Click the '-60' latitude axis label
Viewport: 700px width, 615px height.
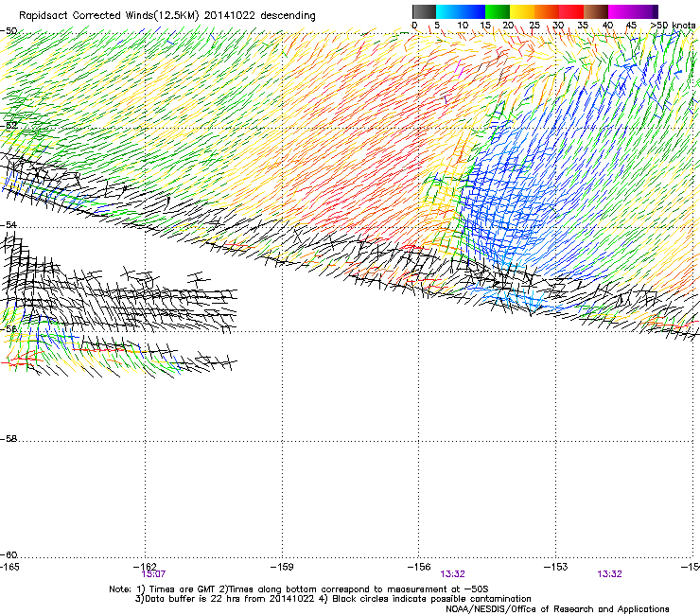click(x=9, y=555)
